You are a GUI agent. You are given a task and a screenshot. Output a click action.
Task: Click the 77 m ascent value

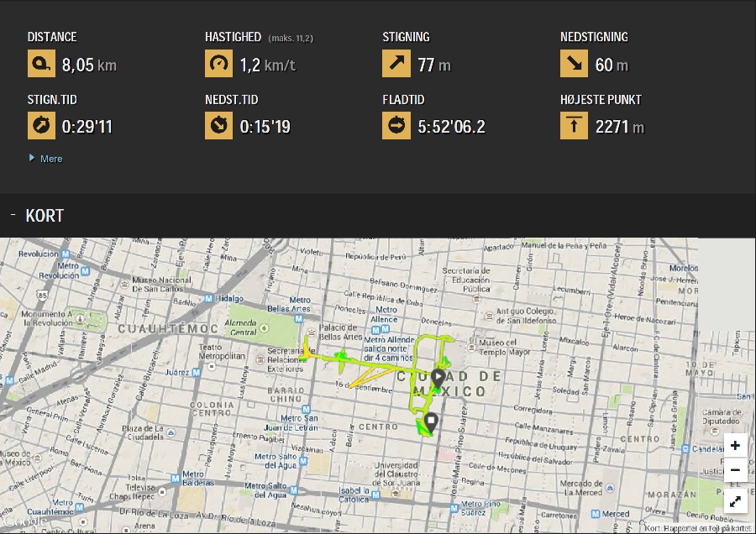click(434, 65)
